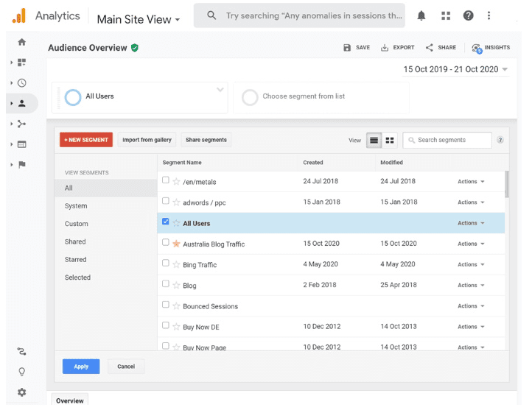Check the adwords / ppc checkbox
This screenshot has height=410, width=532.
pyautogui.click(x=166, y=201)
